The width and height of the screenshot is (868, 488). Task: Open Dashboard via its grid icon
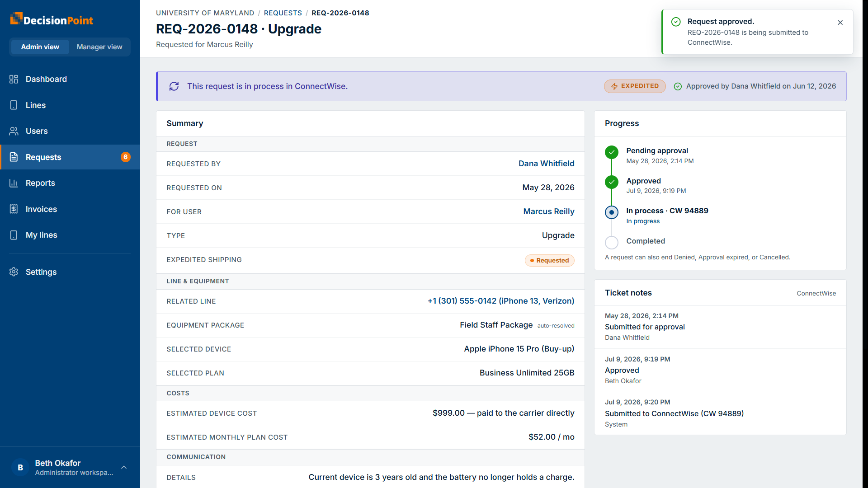(14, 79)
